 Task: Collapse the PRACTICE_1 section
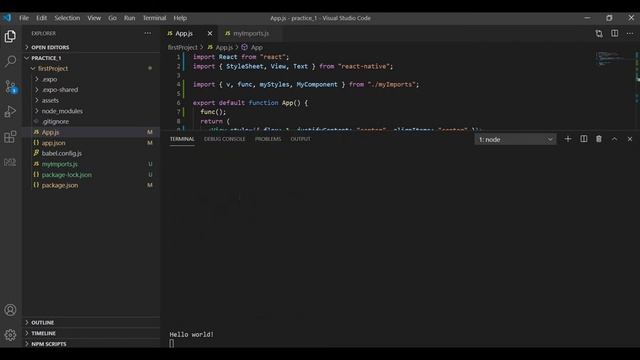(x=91, y=58)
